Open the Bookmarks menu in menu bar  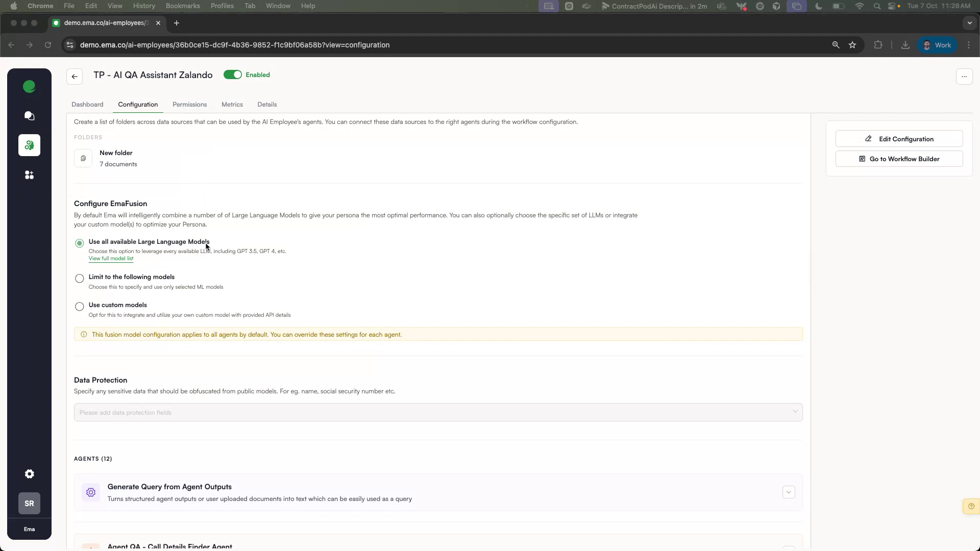(x=183, y=6)
